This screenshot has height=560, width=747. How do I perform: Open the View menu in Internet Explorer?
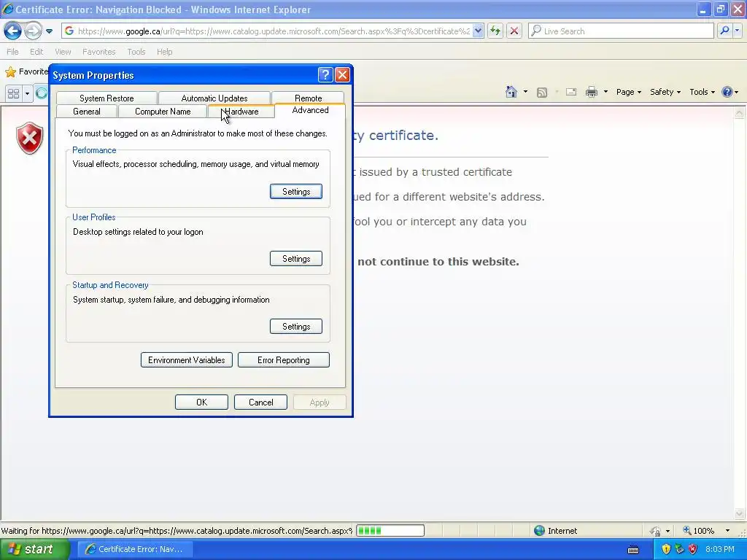[x=63, y=52]
